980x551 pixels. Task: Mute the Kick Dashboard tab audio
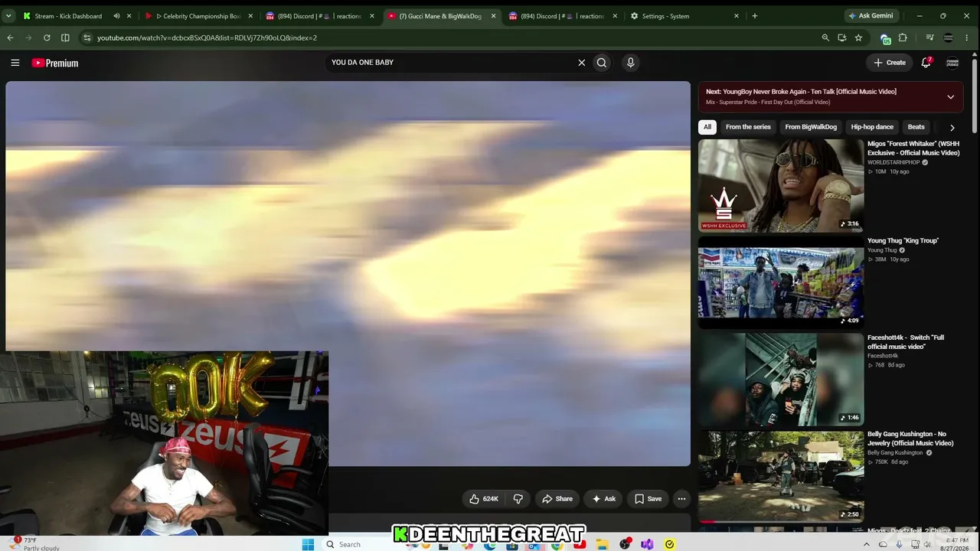(x=116, y=16)
